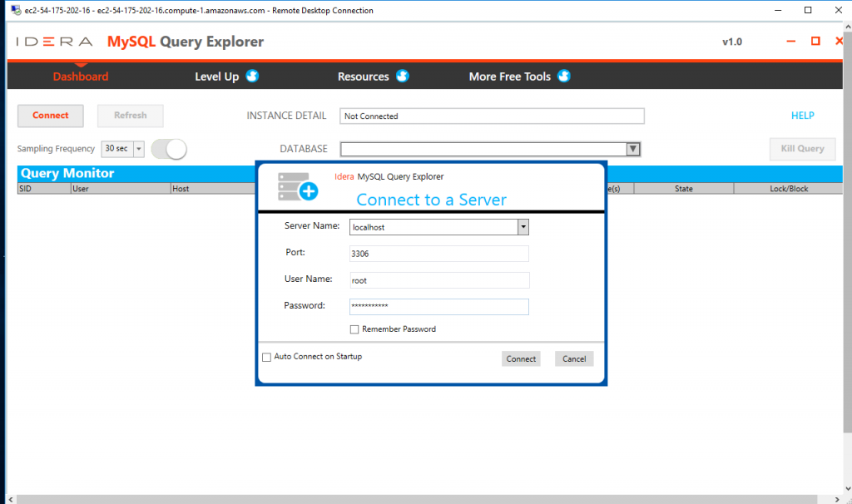Click the Kill Query button
Viewport: 852px width, 504px height.
802,148
